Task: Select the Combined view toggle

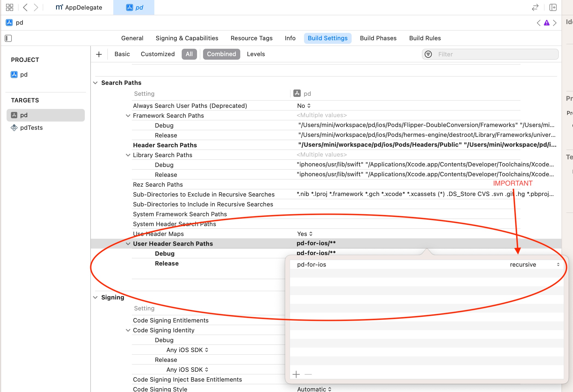Action: click(x=221, y=54)
